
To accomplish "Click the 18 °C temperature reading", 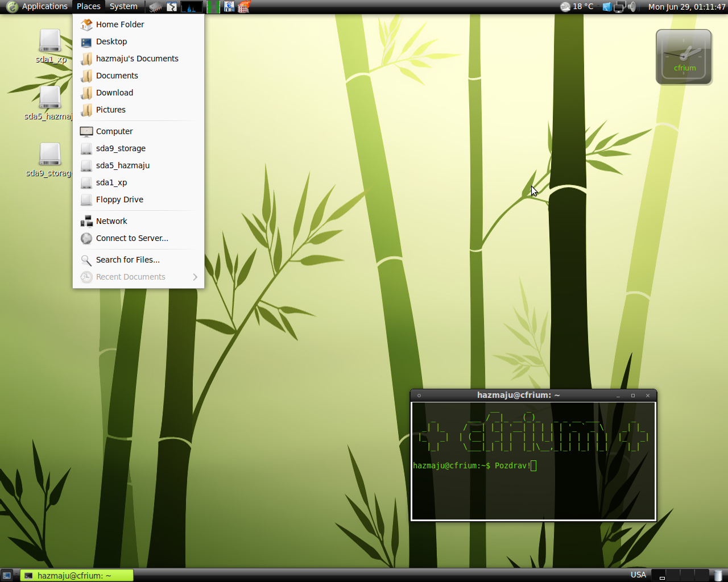I will [583, 7].
